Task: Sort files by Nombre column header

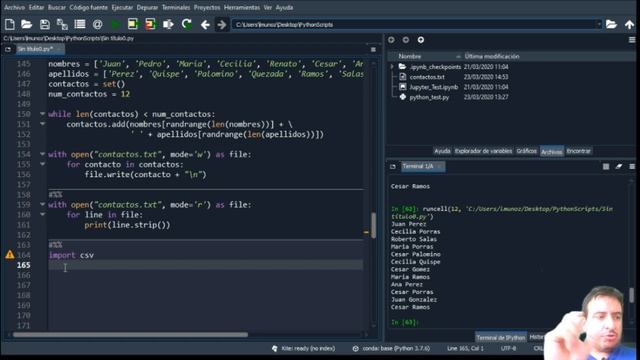Action: point(409,56)
